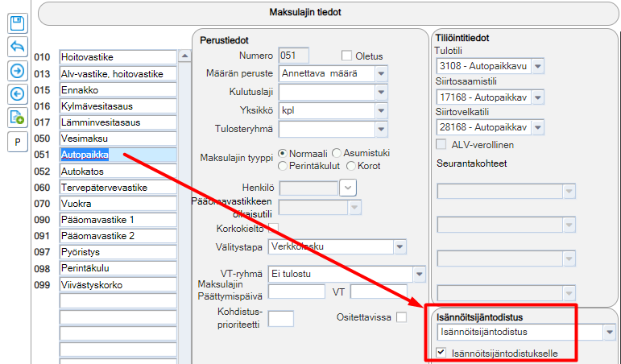Expand the Isännöitsijäntodistus dropdown
The height and width of the screenshot is (364, 621).
click(x=610, y=332)
